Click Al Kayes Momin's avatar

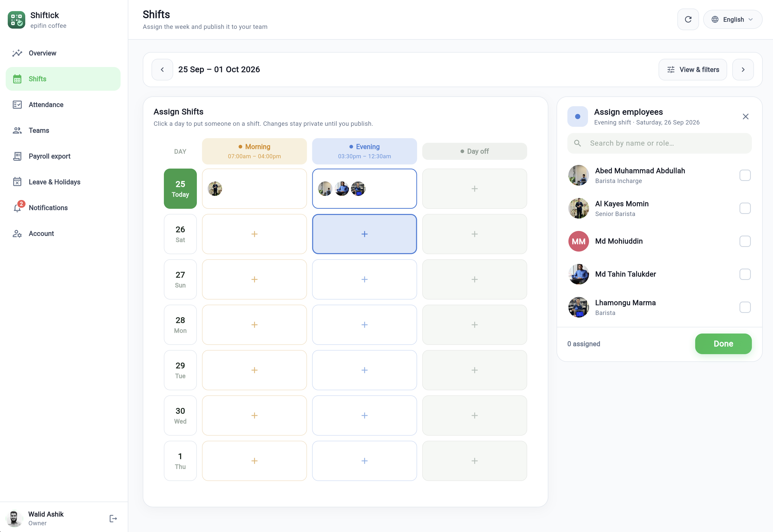[578, 208]
